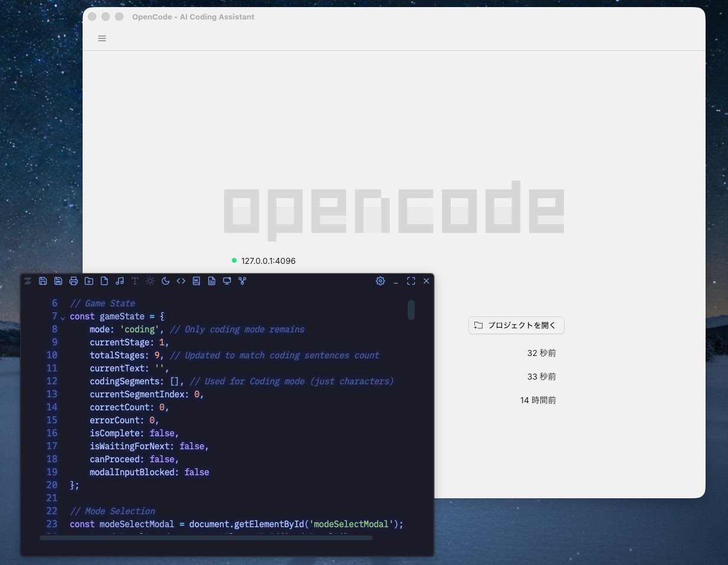Toggle light mode with the sun icon
Image resolution: width=728 pixels, height=565 pixels.
click(150, 281)
